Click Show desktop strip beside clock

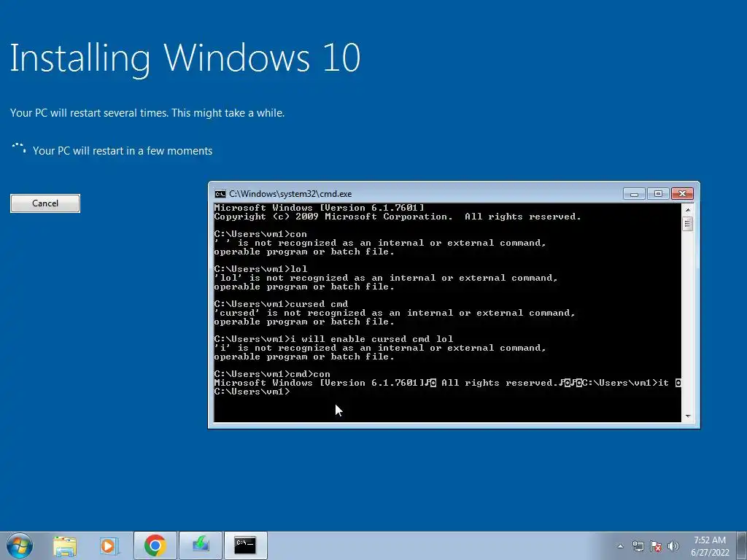(x=742, y=545)
